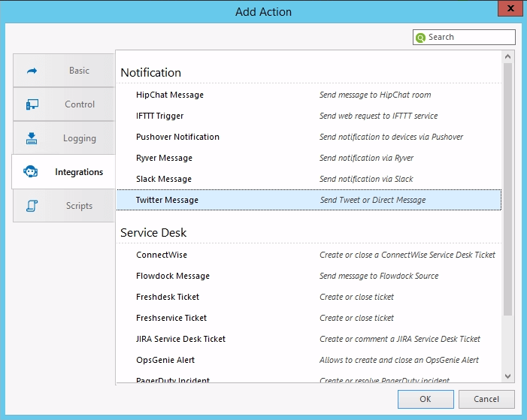Select Freshservice Ticket action

tap(171, 318)
